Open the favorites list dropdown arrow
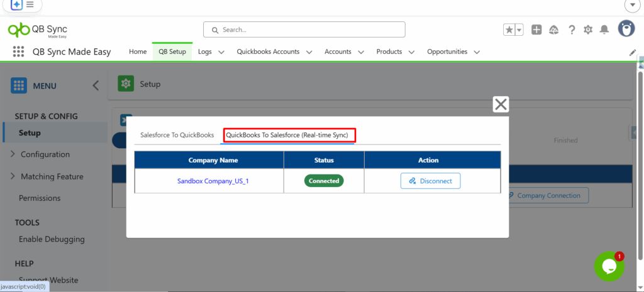 click(519, 30)
